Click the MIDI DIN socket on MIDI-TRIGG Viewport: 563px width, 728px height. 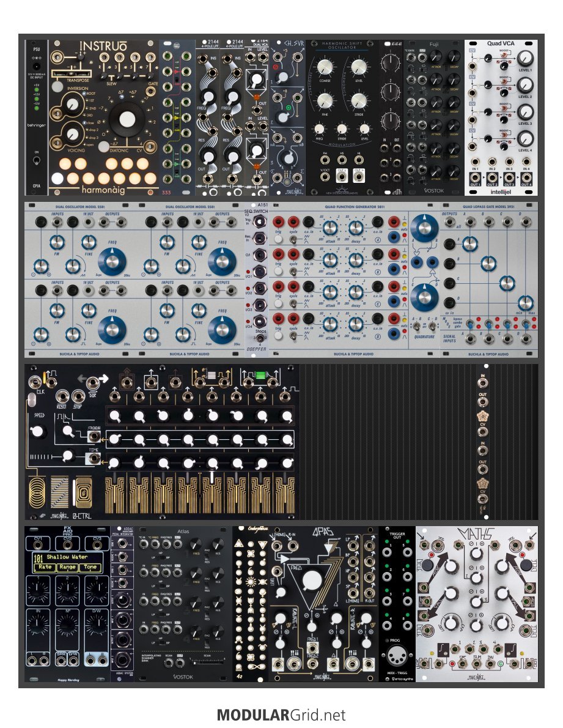coord(397,657)
